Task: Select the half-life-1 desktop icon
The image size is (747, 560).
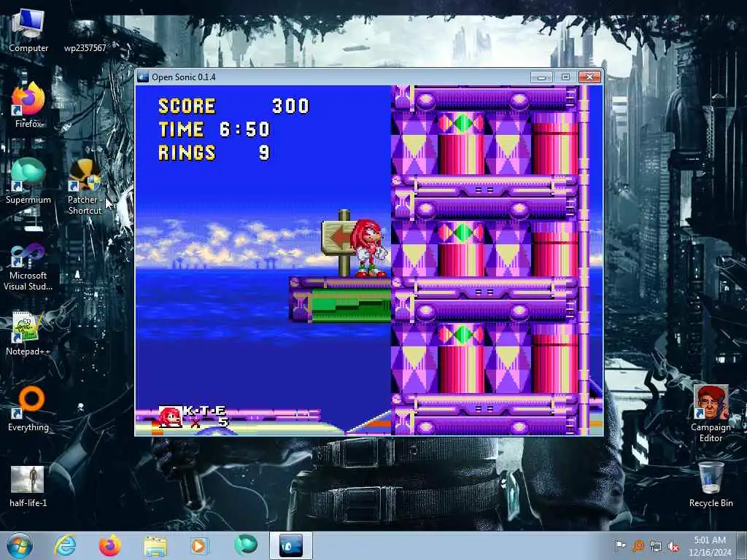Action: point(28,486)
